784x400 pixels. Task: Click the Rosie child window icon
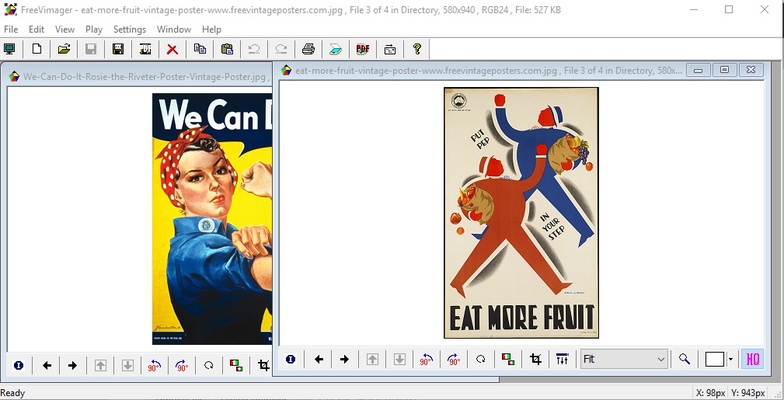(x=14, y=76)
